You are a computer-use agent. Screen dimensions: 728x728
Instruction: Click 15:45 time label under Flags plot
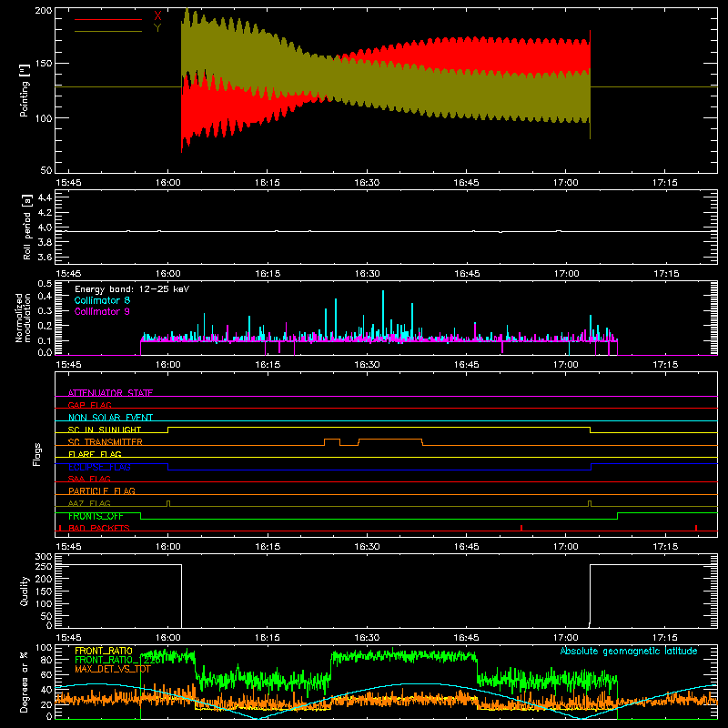click(x=68, y=547)
